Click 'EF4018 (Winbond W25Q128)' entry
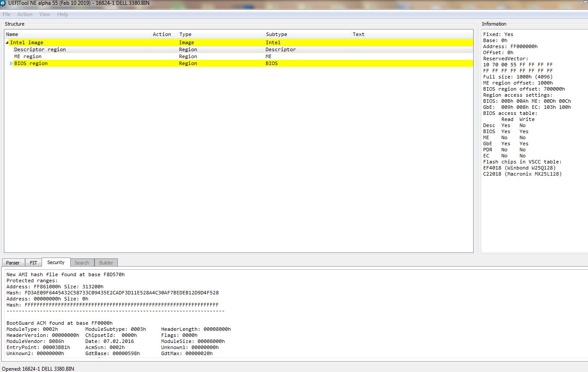The width and height of the screenshot is (588, 372). (x=520, y=168)
